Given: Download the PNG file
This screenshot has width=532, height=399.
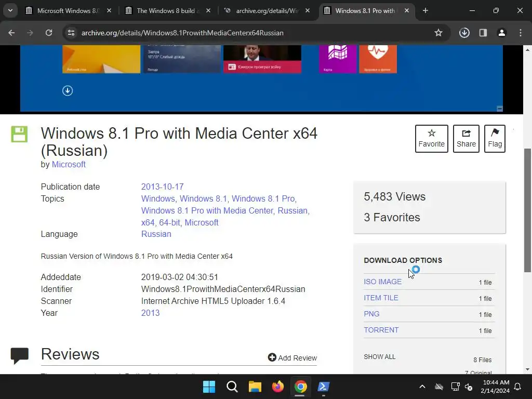Looking at the screenshot, I should pyautogui.click(x=371, y=314).
